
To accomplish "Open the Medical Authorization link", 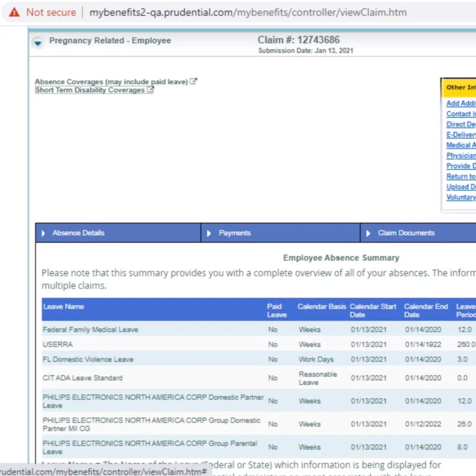I will (x=461, y=145).
